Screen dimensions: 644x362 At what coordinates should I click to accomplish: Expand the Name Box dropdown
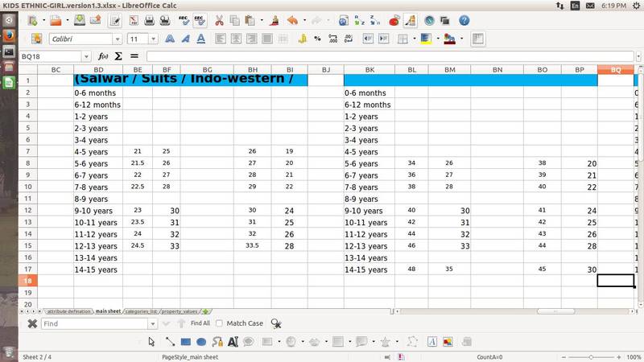click(88, 56)
